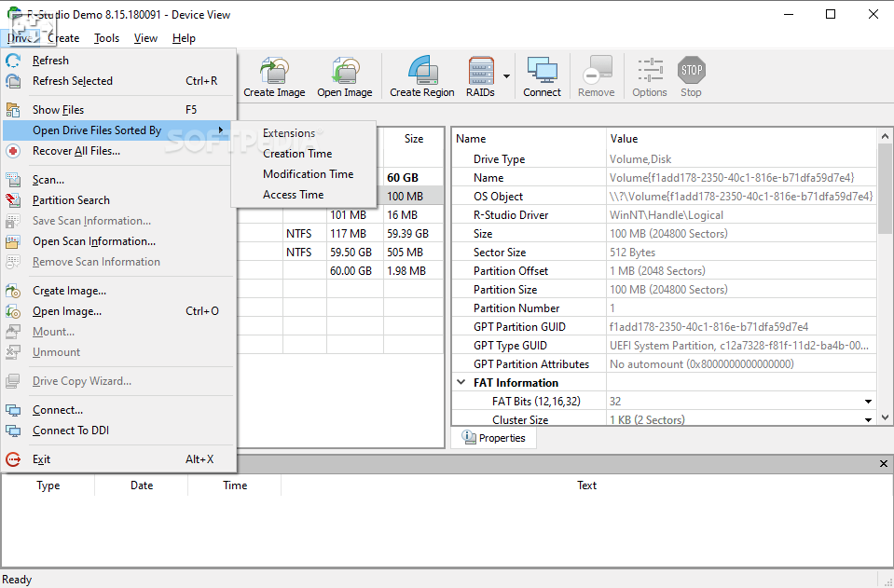
Task: Close the log panel
Action: coord(884,464)
